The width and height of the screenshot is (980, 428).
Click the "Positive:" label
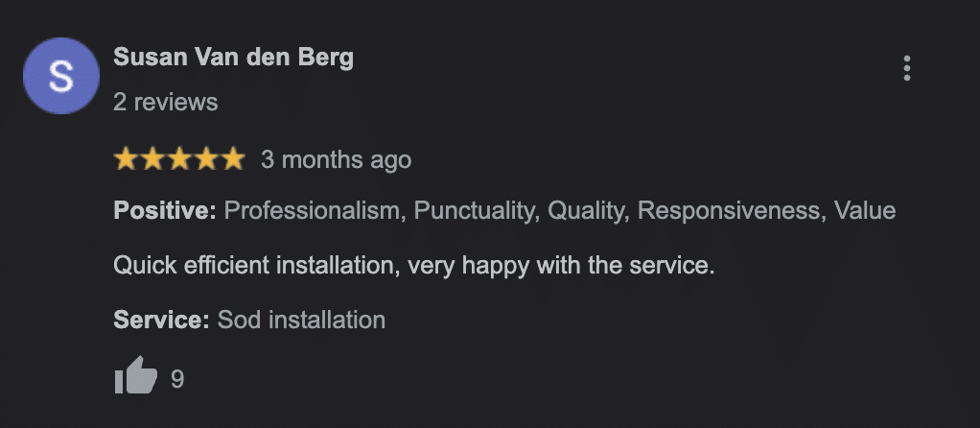click(x=165, y=211)
